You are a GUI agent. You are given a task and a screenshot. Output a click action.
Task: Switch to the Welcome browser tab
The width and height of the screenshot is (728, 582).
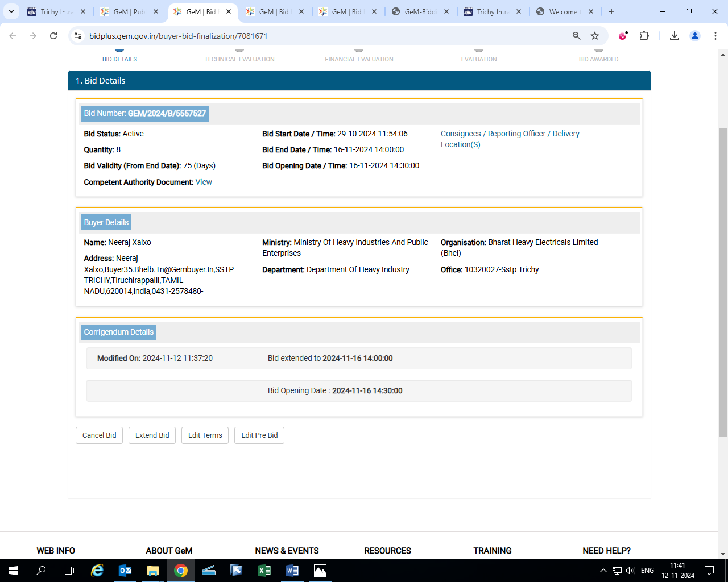point(563,11)
